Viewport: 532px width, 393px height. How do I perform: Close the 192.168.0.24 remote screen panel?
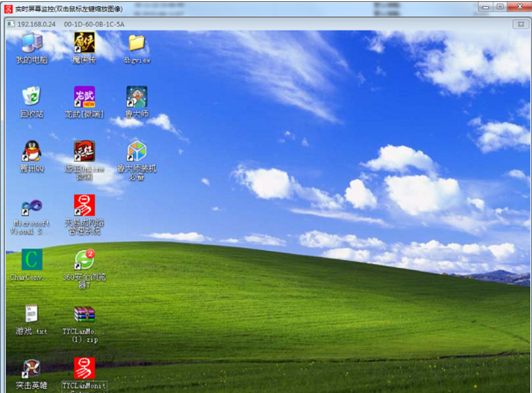521,24
